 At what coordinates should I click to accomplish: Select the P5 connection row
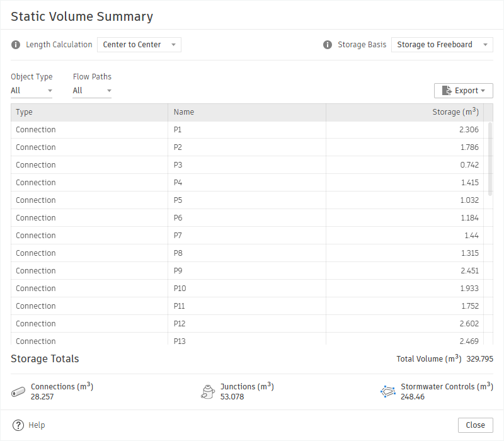(247, 200)
